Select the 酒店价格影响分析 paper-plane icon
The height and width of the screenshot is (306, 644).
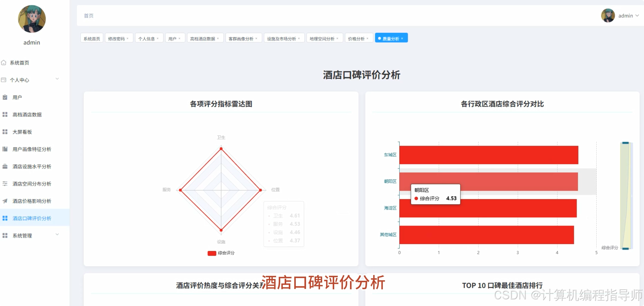tap(4, 201)
